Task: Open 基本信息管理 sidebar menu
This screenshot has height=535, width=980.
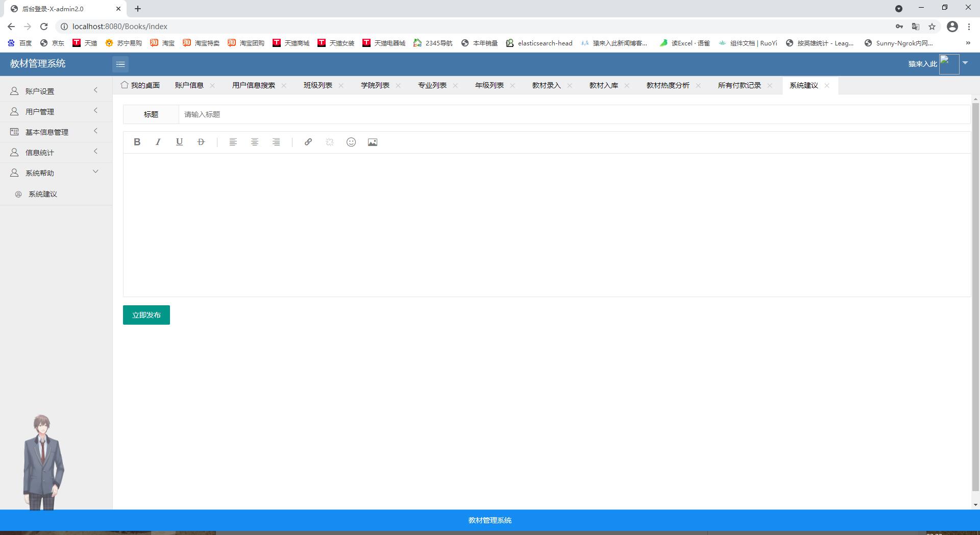Action: click(x=56, y=132)
